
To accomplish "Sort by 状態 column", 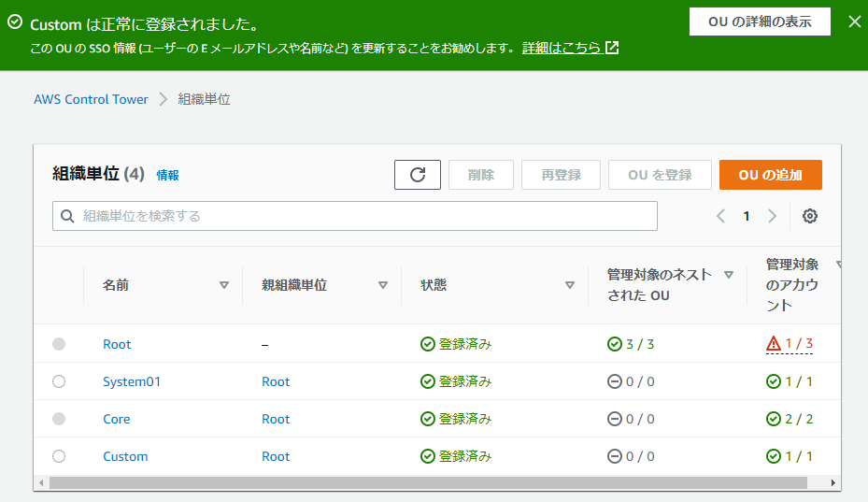I will [x=570, y=285].
